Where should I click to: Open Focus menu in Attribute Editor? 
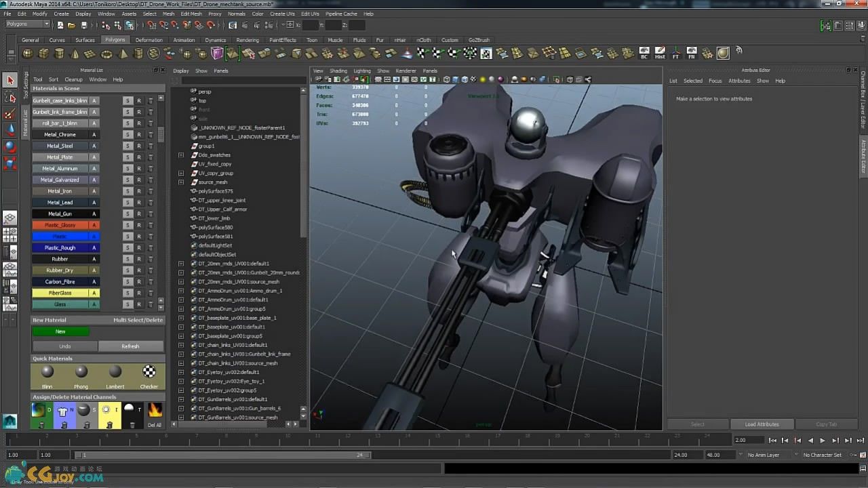coord(715,81)
